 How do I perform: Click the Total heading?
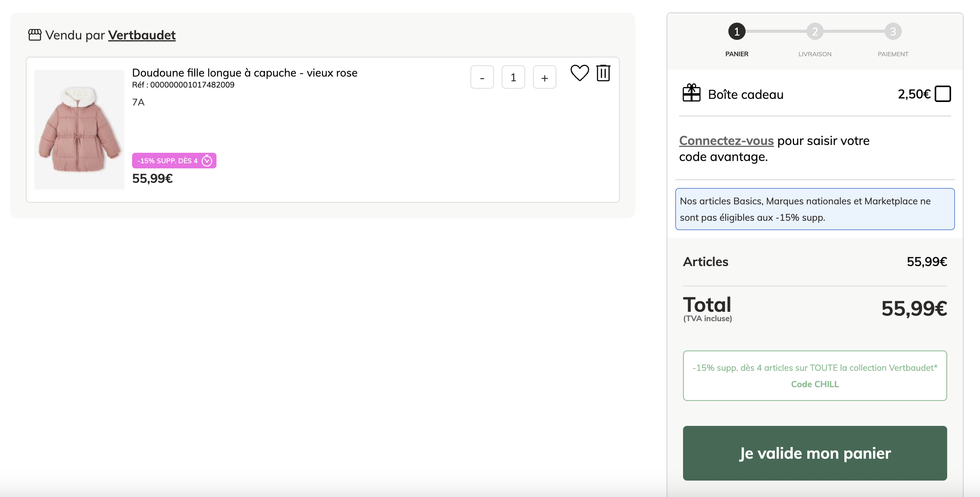coord(707,304)
